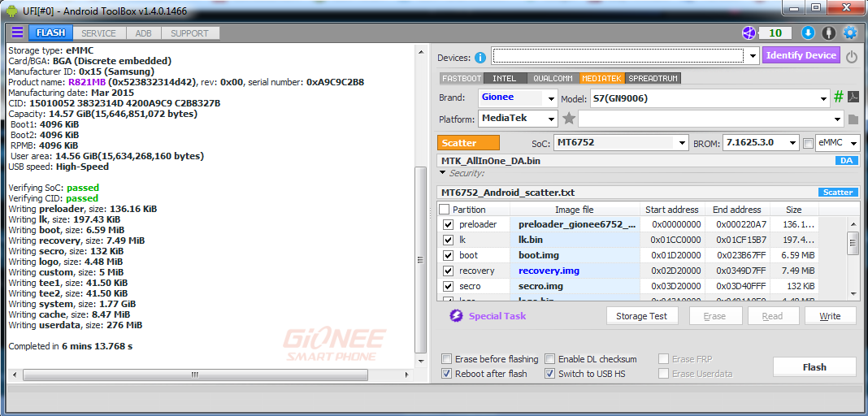Click the DA file badge
The width and height of the screenshot is (868, 416).
click(846, 161)
